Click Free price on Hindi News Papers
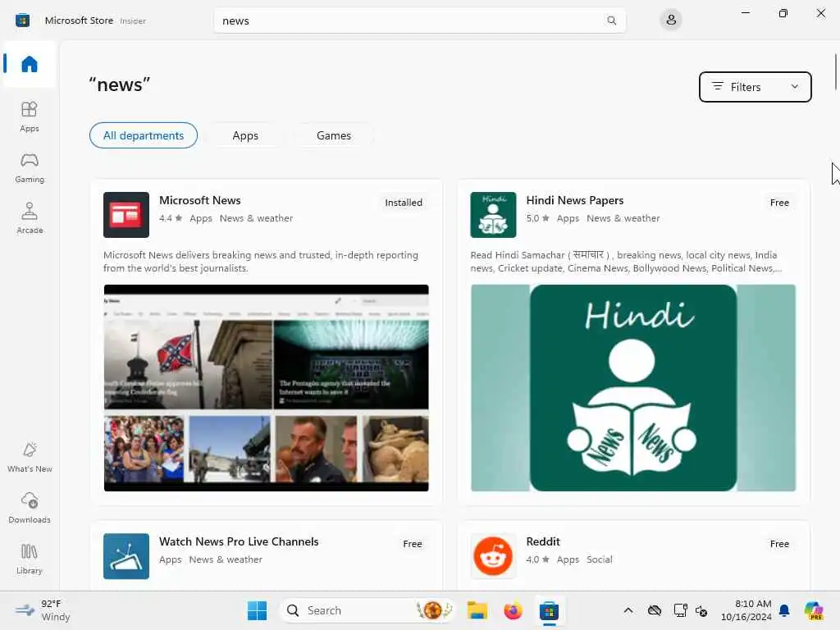This screenshot has width=840, height=630. click(x=779, y=203)
